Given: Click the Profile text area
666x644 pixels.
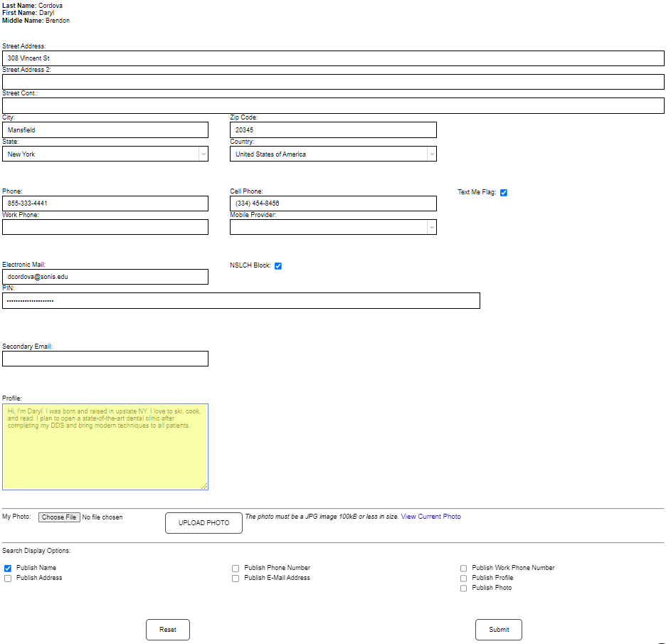Looking at the screenshot, I should pyautogui.click(x=105, y=447).
